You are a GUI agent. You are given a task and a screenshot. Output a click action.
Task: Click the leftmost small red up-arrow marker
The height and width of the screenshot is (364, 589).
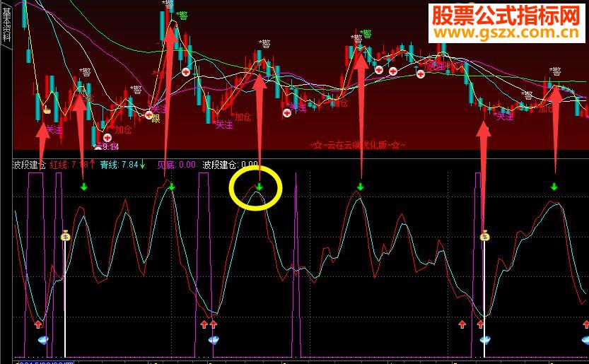point(38,324)
